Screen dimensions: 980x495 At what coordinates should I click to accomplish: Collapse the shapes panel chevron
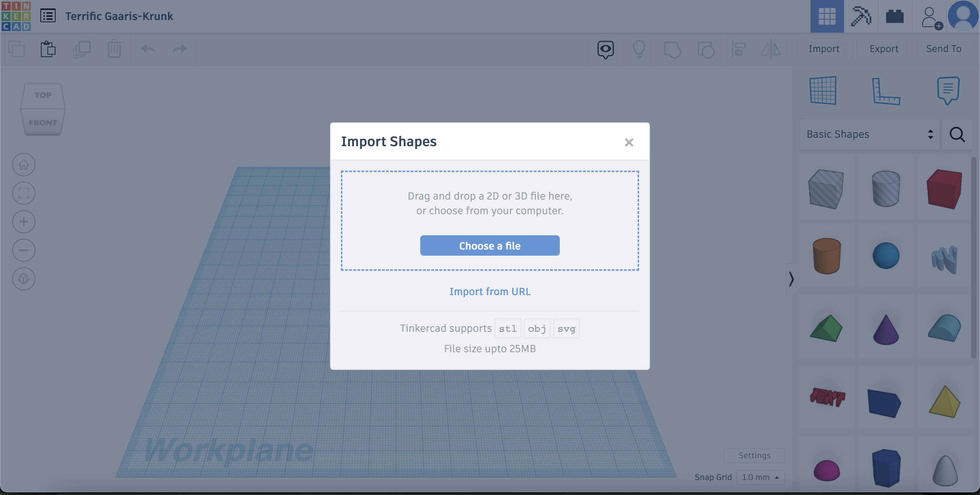[x=791, y=279]
